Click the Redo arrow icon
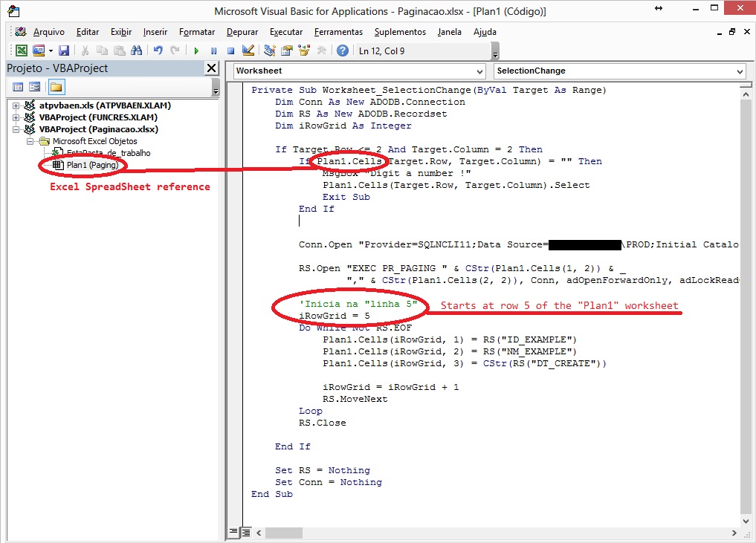 click(175, 51)
